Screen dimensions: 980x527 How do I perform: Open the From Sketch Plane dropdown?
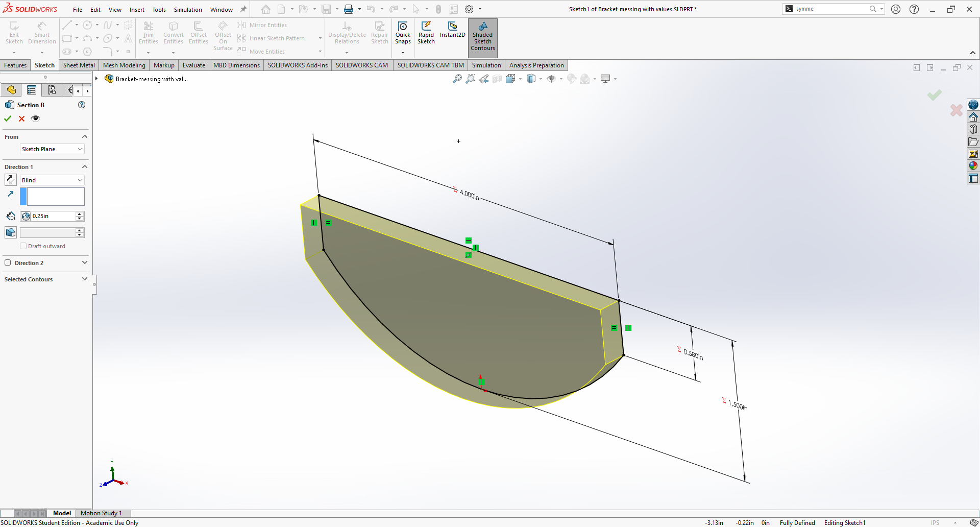point(52,149)
